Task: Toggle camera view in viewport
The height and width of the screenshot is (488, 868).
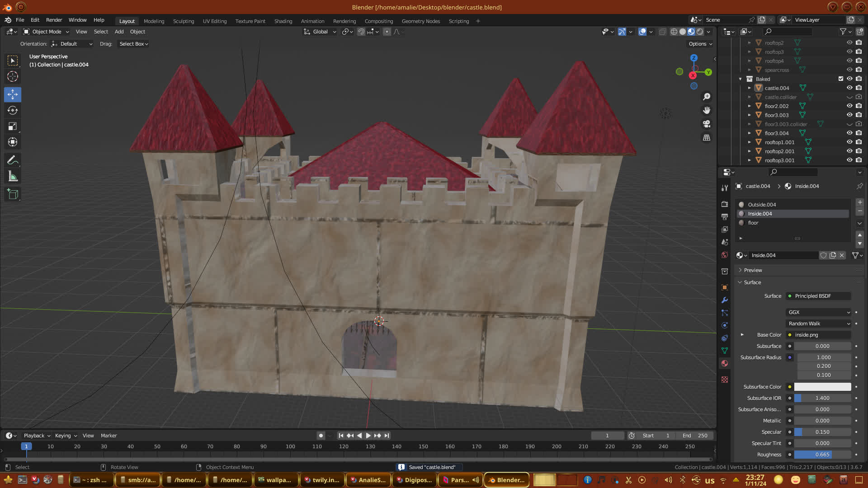Action: pyautogui.click(x=707, y=124)
